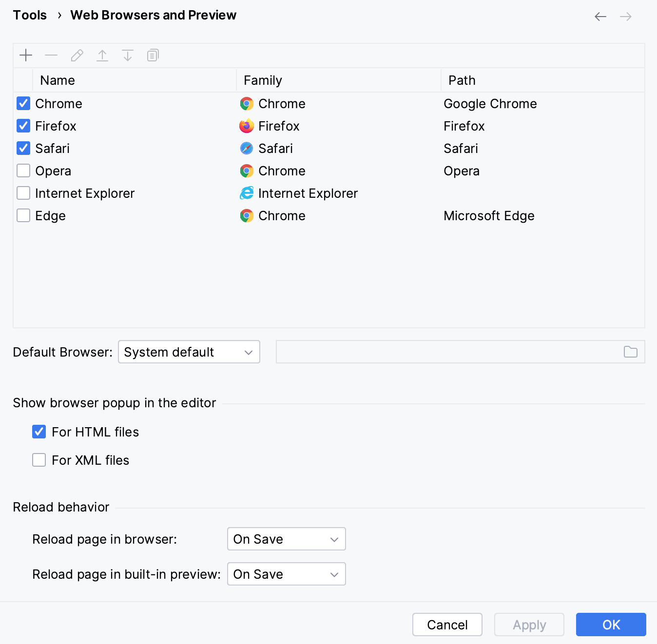Image resolution: width=657 pixels, height=644 pixels.
Task: Check the For XML files option
Action: 39,459
